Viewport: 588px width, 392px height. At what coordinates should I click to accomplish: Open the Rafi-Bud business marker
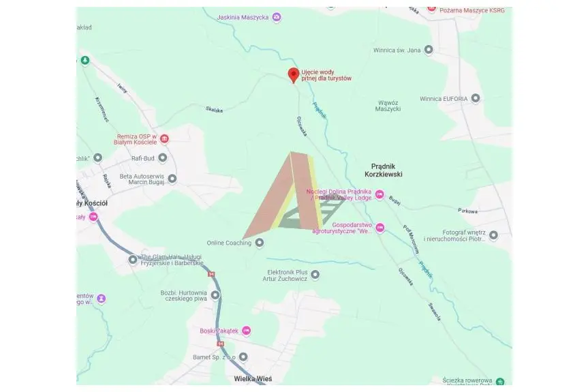(x=162, y=158)
